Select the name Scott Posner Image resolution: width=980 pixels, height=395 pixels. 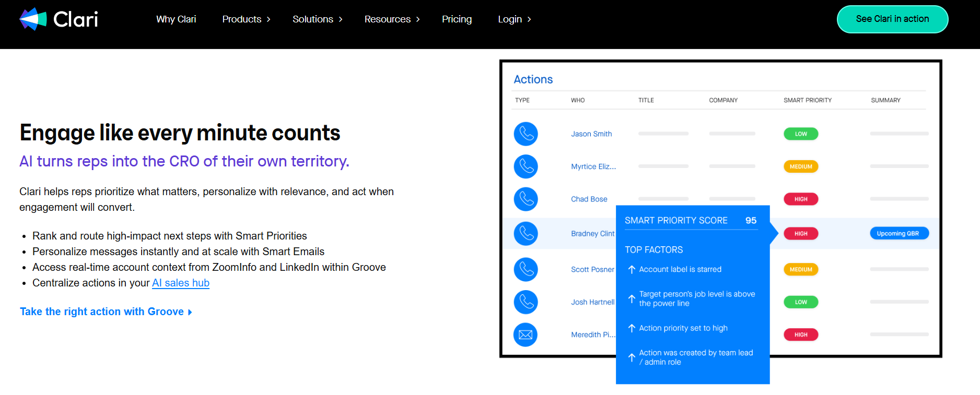tap(593, 270)
